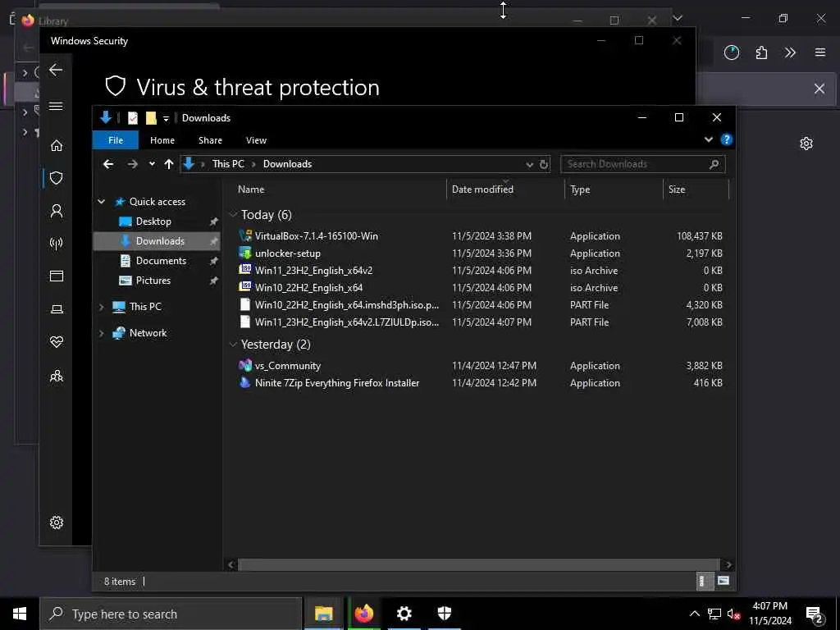Select Documents in Quick access
840x630 pixels.
click(161, 261)
